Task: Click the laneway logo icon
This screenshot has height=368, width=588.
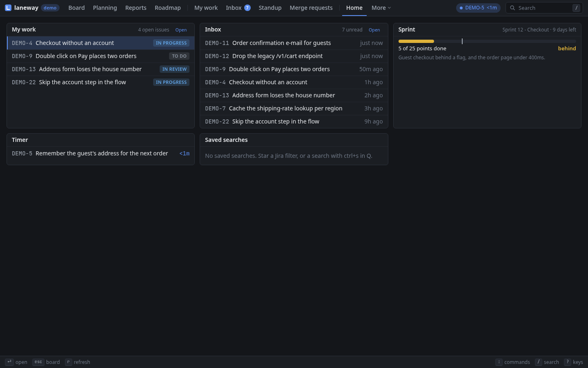Action: [x=8, y=8]
